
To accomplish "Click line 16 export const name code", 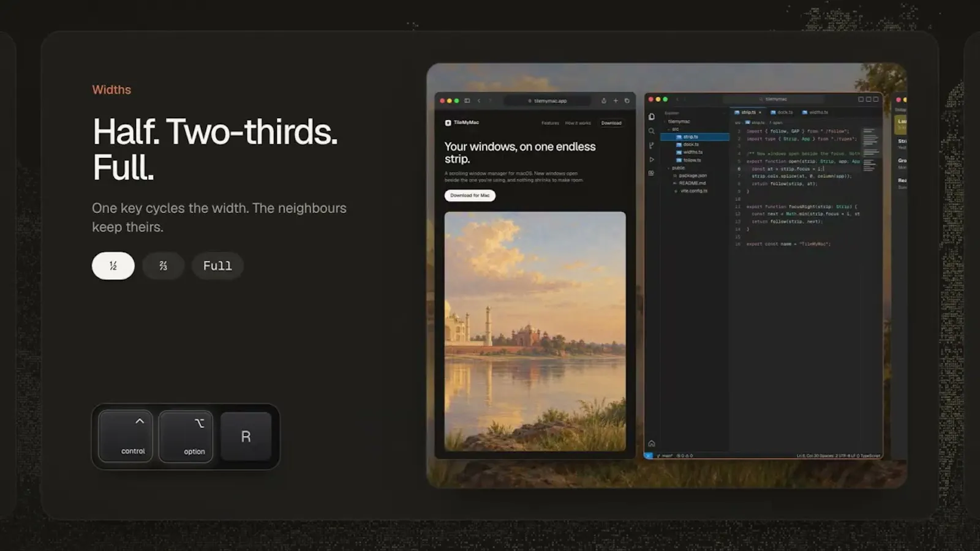I will (x=788, y=244).
